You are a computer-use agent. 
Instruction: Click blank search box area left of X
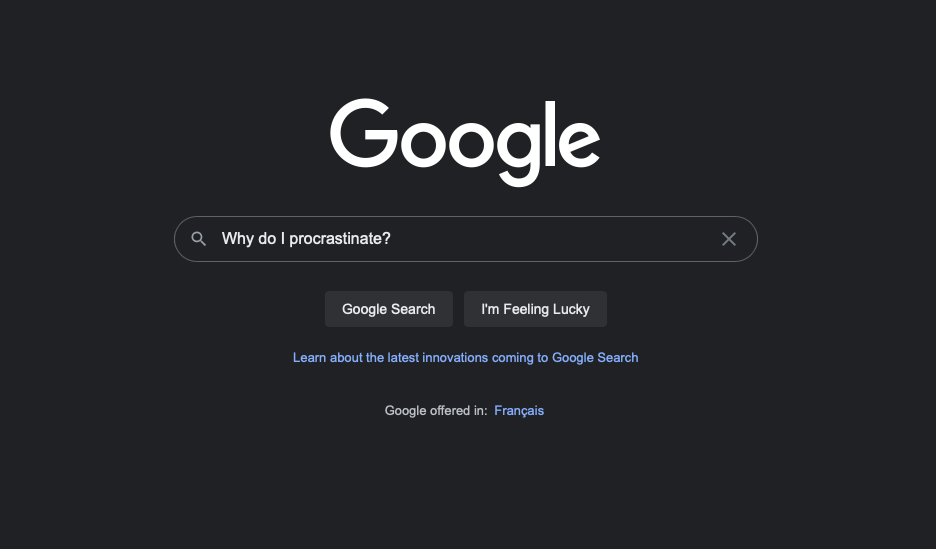coord(555,239)
